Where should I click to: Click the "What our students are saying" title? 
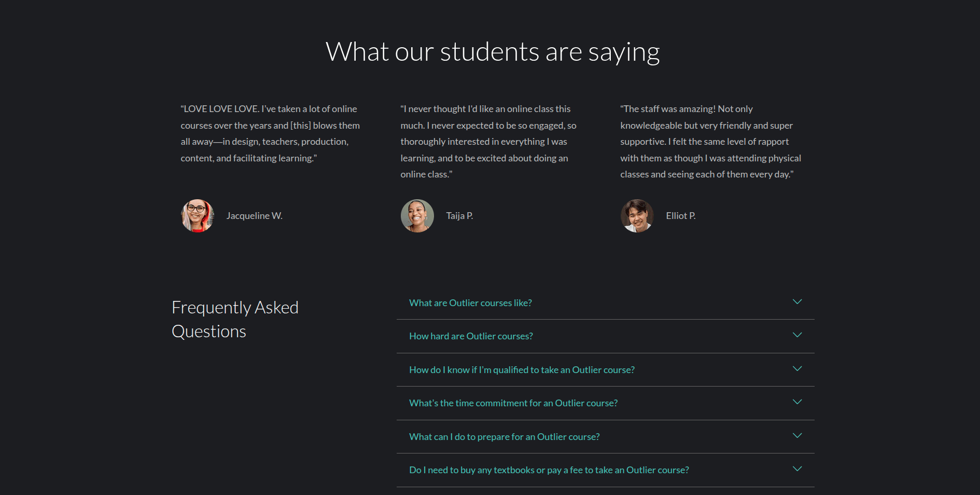492,51
